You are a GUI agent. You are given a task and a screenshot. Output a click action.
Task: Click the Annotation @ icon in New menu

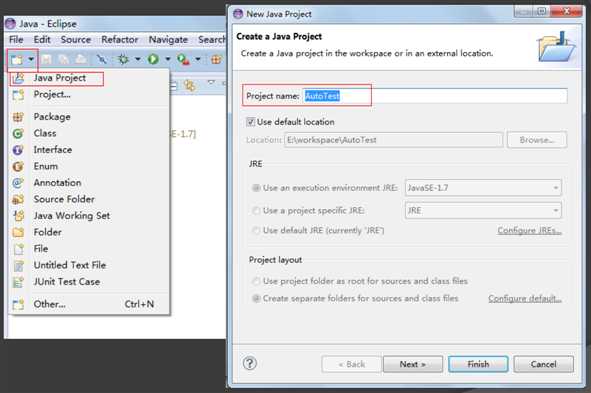coord(18,183)
